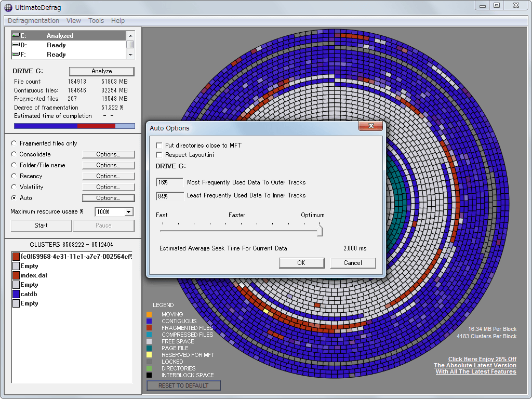Select drive C: in the drive list
The height and width of the screenshot is (399, 532).
click(69, 36)
